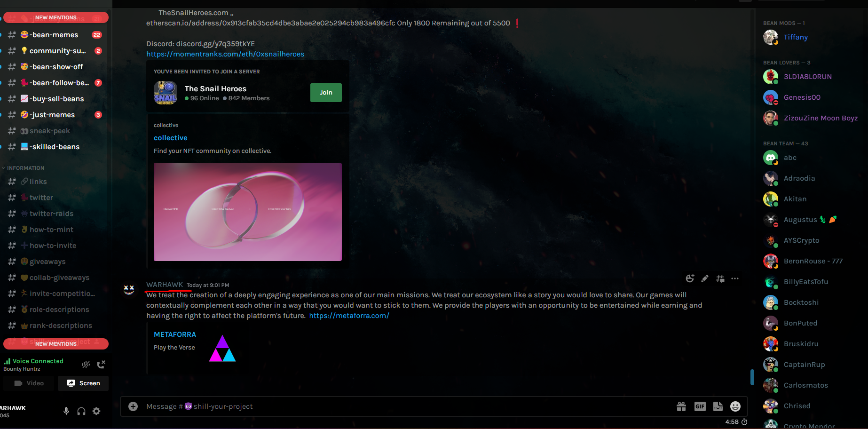
Task: Open the gift Nitro icon
Action: pos(681,406)
